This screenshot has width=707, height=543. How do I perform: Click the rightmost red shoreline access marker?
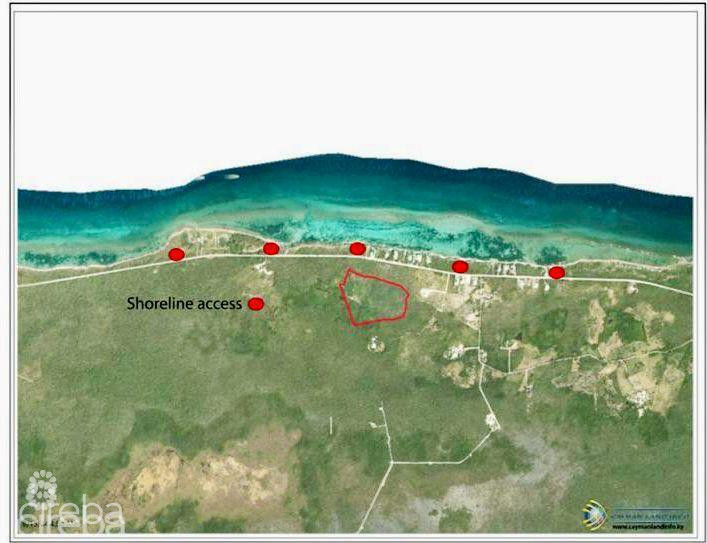[557, 272]
